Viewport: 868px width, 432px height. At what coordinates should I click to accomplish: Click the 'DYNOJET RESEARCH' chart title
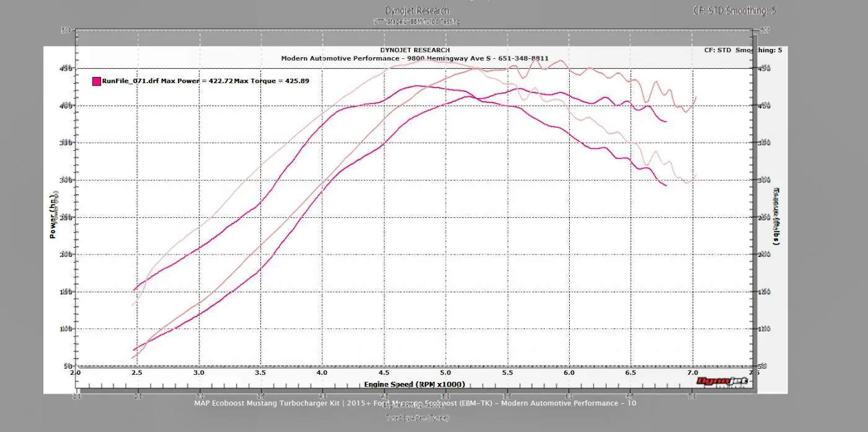(415, 50)
